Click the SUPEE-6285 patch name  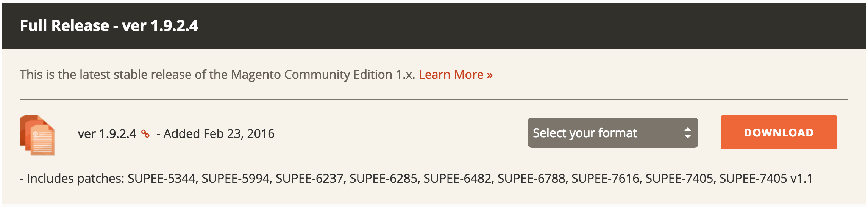(x=384, y=179)
